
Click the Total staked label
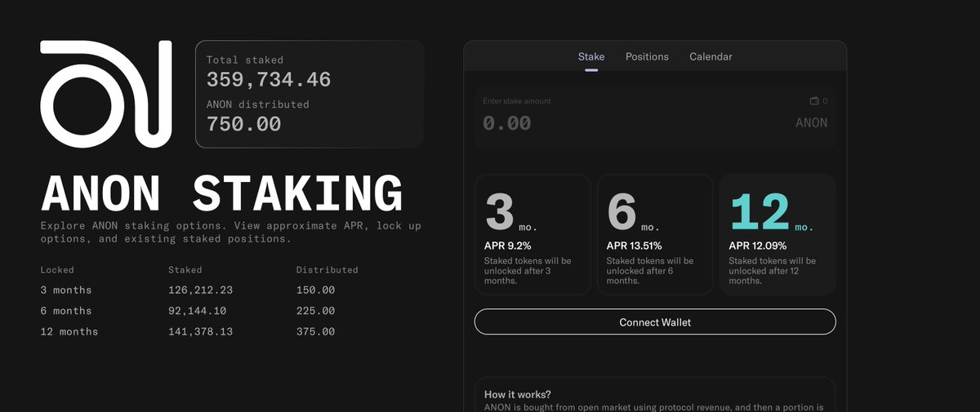tap(245, 60)
